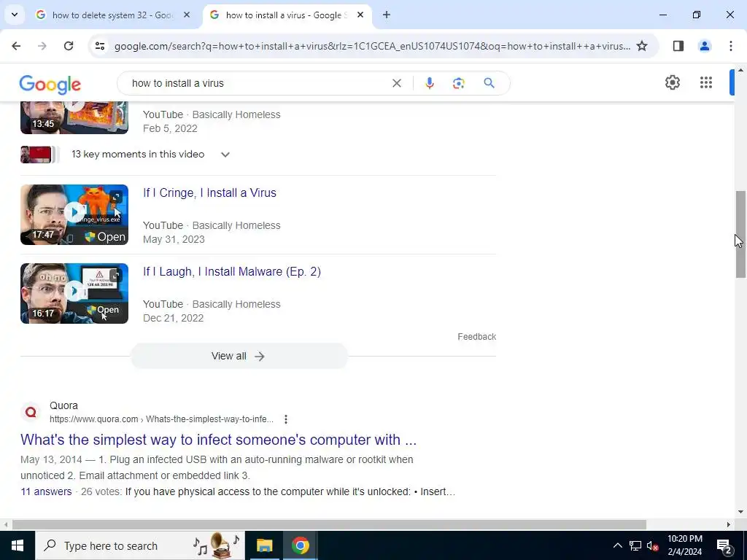Click the address bar URL
747x560 pixels.
pos(372,46)
